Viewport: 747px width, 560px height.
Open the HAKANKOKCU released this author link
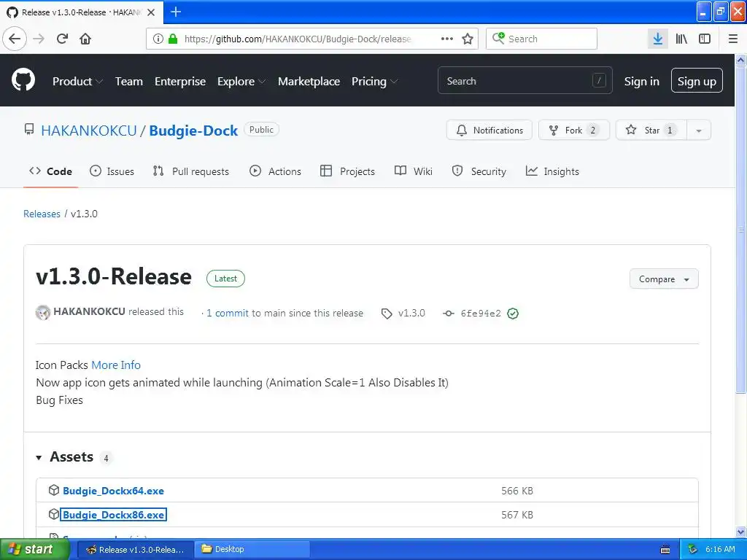tap(89, 311)
